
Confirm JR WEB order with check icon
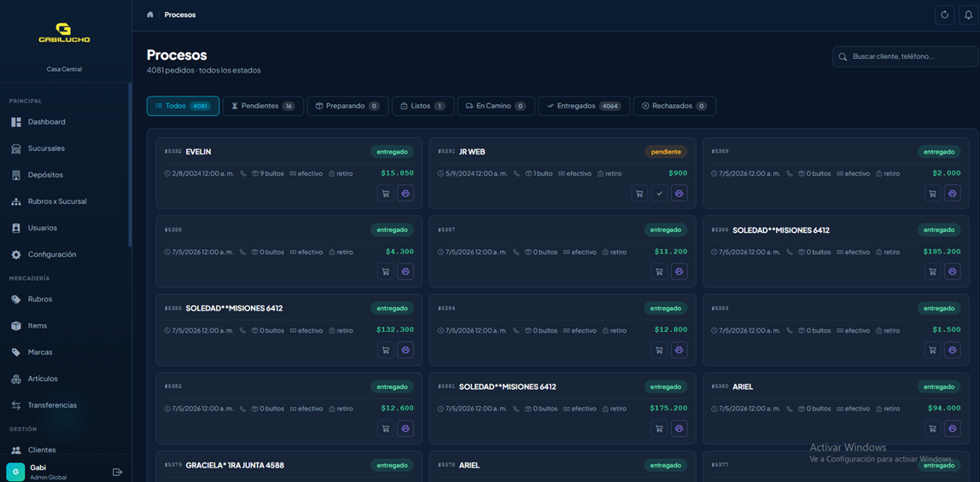[659, 194]
